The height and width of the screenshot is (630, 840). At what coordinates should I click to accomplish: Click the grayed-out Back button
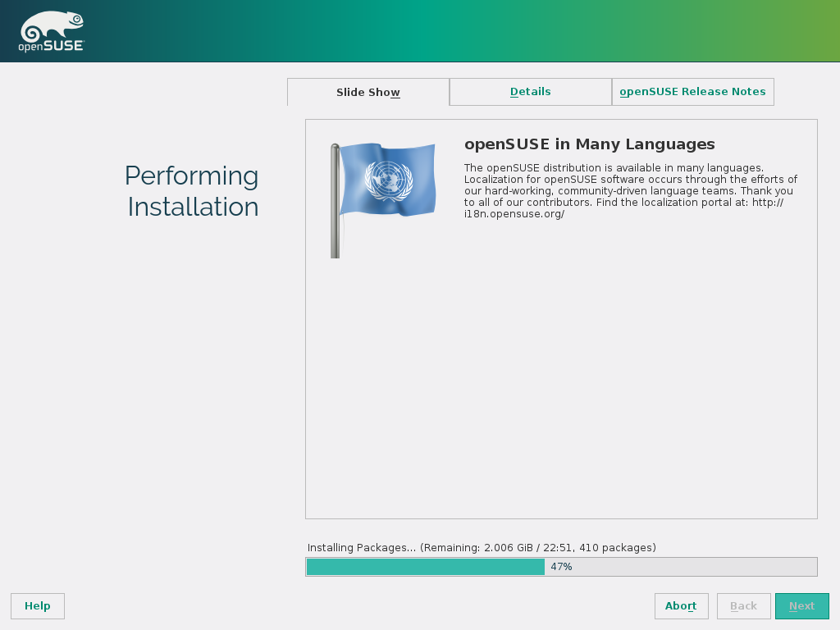(x=743, y=606)
